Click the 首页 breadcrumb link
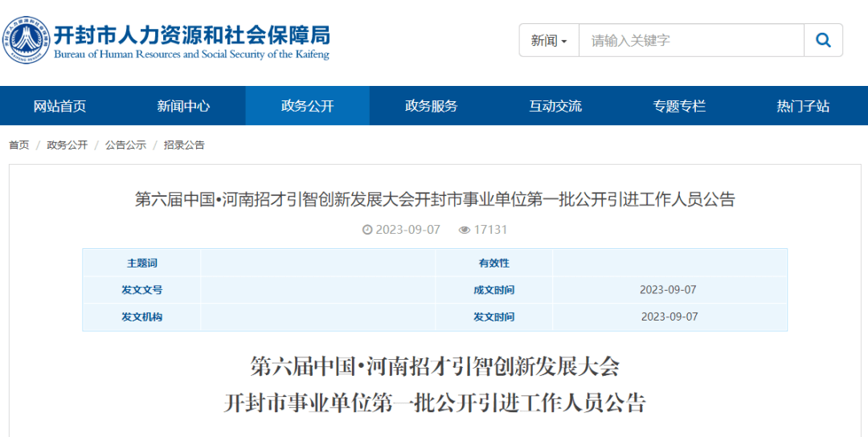The image size is (868, 437). (x=18, y=145)
